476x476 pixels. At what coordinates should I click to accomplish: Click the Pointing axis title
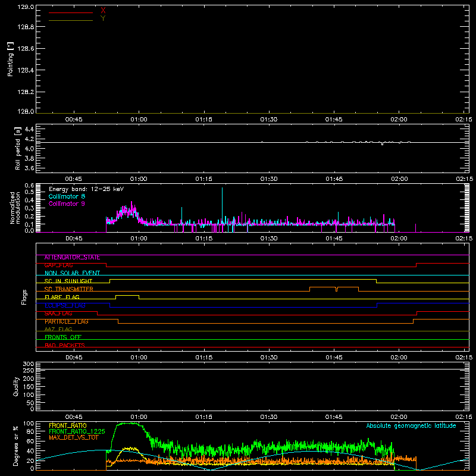pos(10,59)
